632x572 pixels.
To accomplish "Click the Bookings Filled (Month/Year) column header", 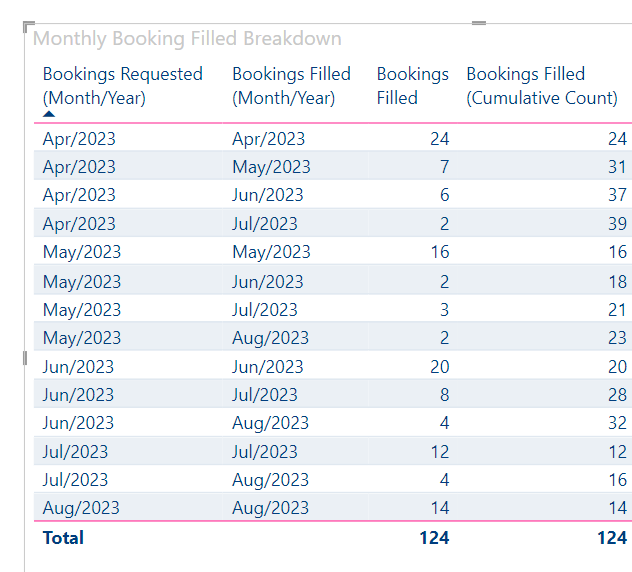I will tap(291, 86).
